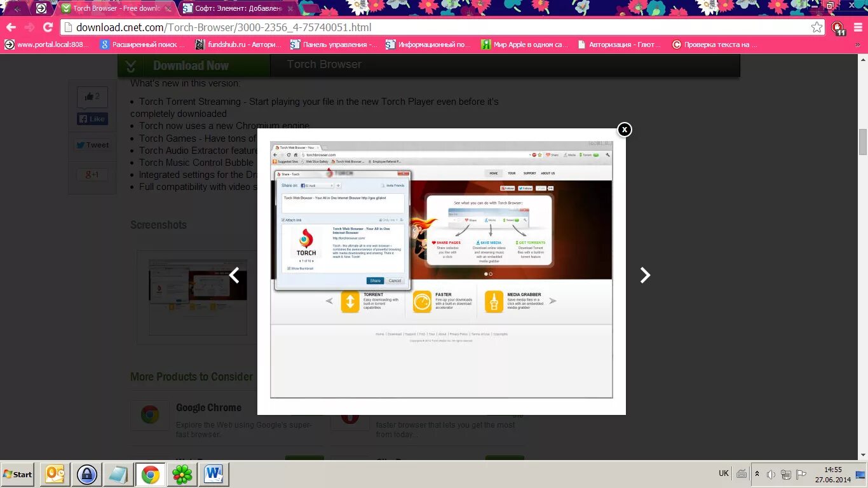Click the Screenshots section heading
This screenshot has width=868, height=488.
(158, 225)
